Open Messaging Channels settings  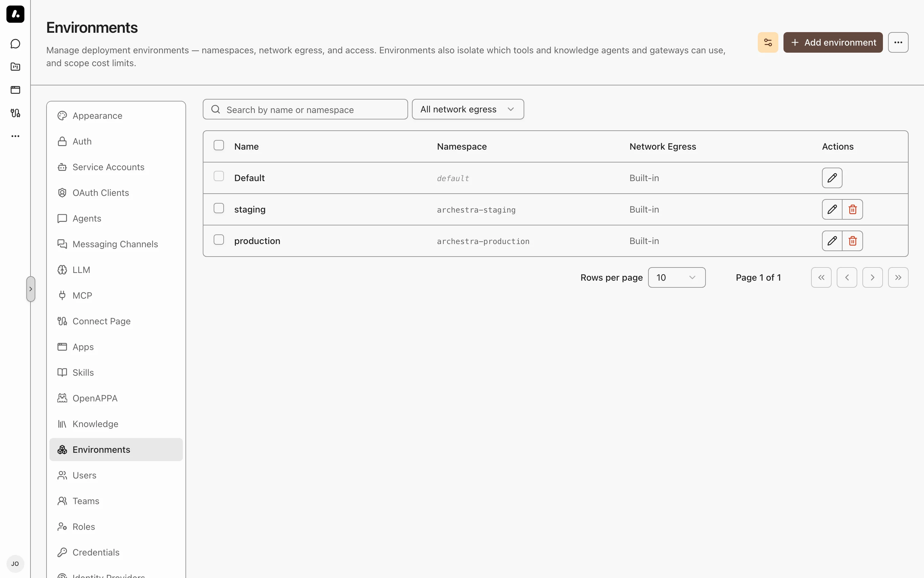116,244
